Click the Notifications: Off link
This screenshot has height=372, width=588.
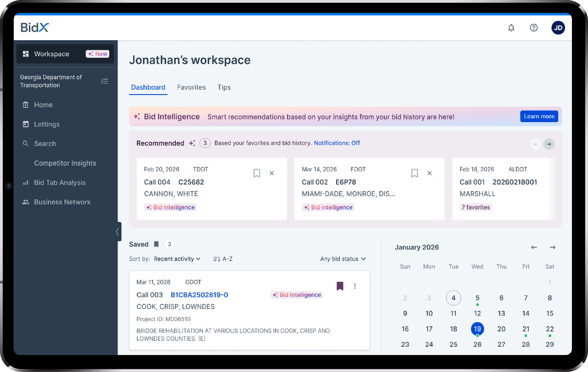point(337,143)
